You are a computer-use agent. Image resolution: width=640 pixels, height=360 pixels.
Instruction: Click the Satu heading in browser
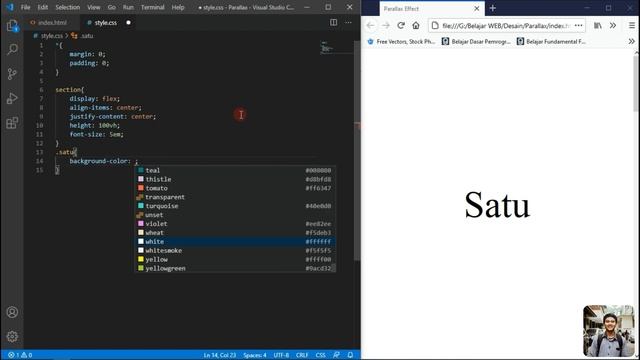497,204
